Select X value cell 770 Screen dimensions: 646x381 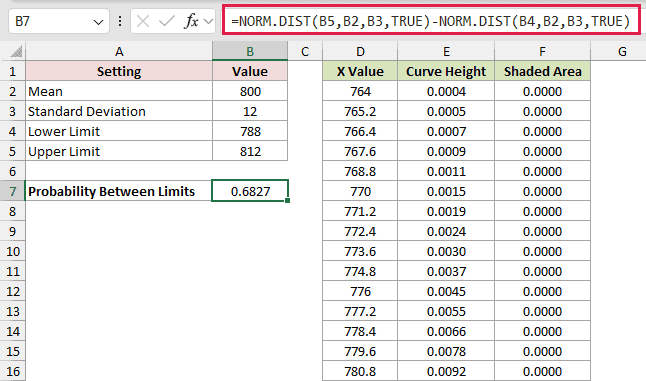tap(360, 191)
